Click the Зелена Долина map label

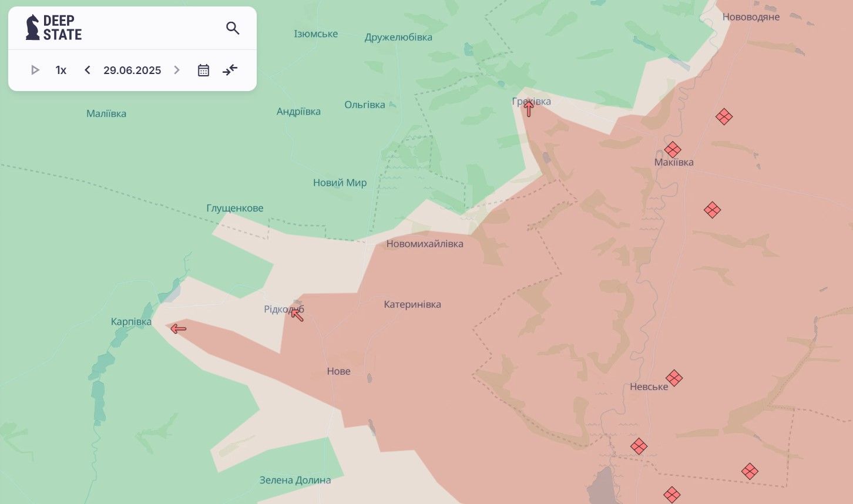coord(295,480)
